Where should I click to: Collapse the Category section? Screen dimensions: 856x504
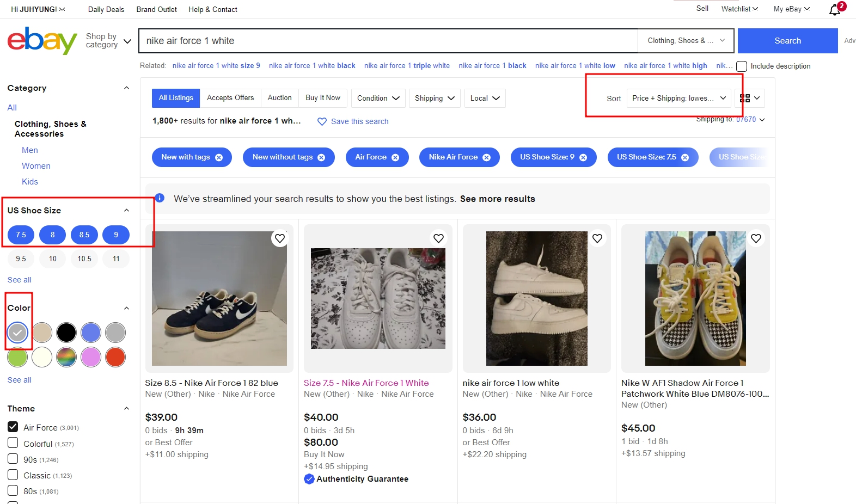(x=126, y=88)
